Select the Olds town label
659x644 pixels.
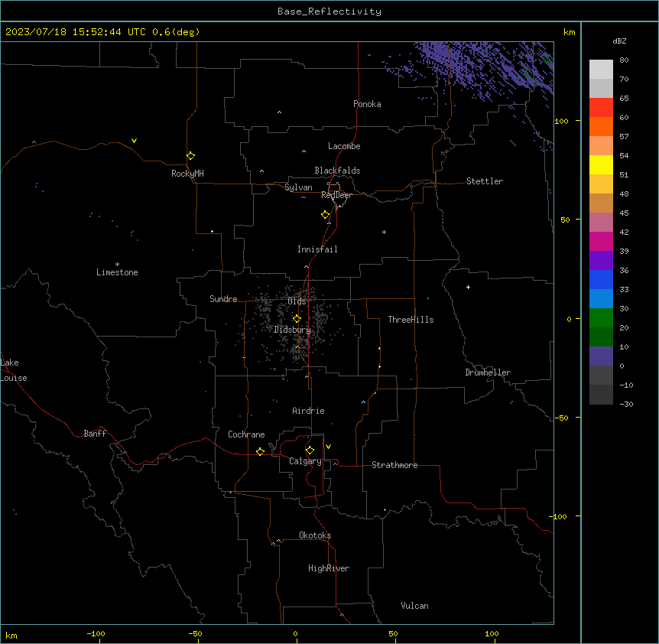tap(297, 301)
